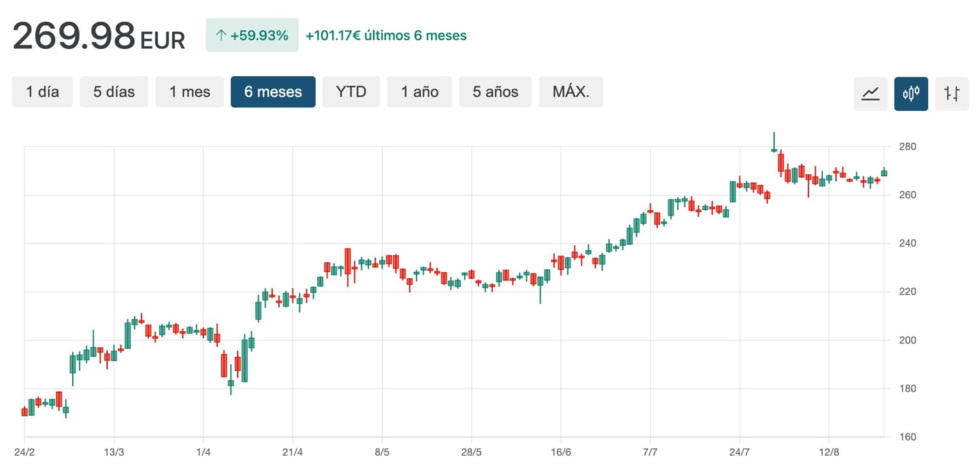Show the 5 días range
980x472 pixels.
click(114, 92)
